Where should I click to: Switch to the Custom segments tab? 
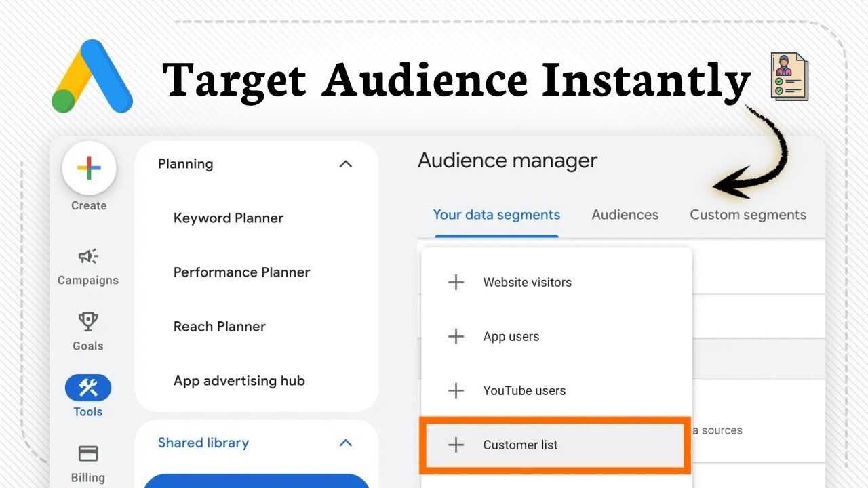tap(748, 215)
